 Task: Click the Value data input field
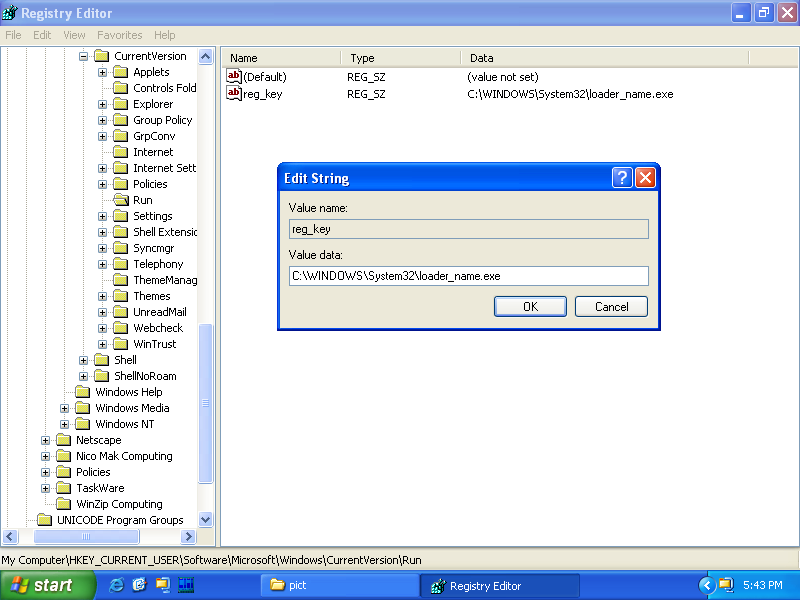[x=468, y=276]
